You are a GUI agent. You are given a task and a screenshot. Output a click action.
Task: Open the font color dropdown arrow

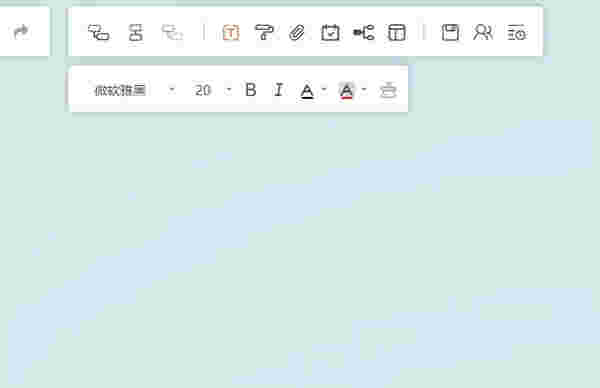click(324, 90)
